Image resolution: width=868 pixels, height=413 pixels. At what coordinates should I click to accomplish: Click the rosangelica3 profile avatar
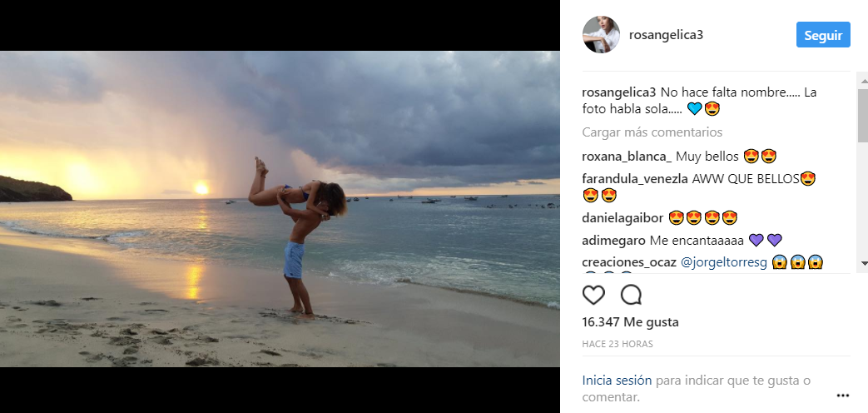click(601, 35)
